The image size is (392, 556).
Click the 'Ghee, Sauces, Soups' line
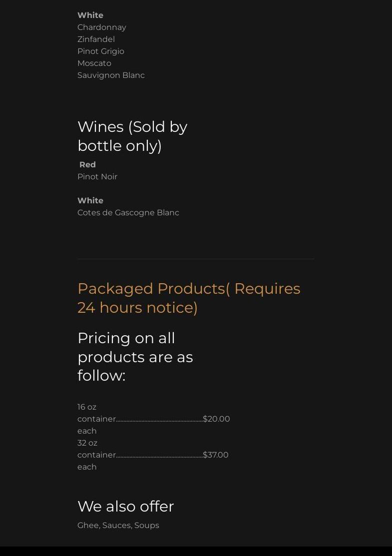coord(118,526)
